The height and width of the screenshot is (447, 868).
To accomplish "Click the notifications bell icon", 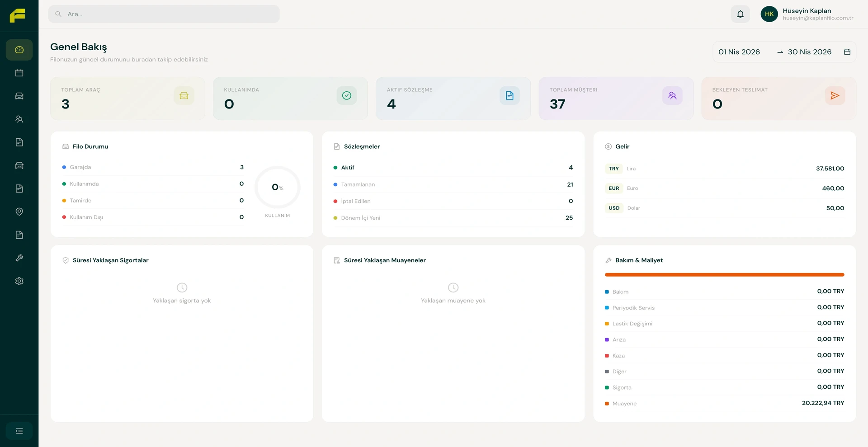I will (740, 14).
